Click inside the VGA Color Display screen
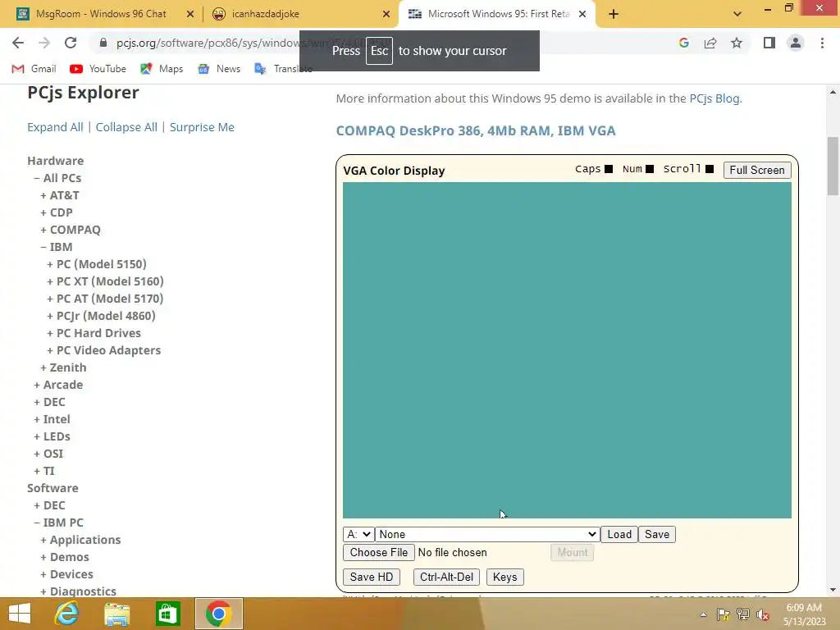This screenshot has width=840, height=630. (567, 350)
